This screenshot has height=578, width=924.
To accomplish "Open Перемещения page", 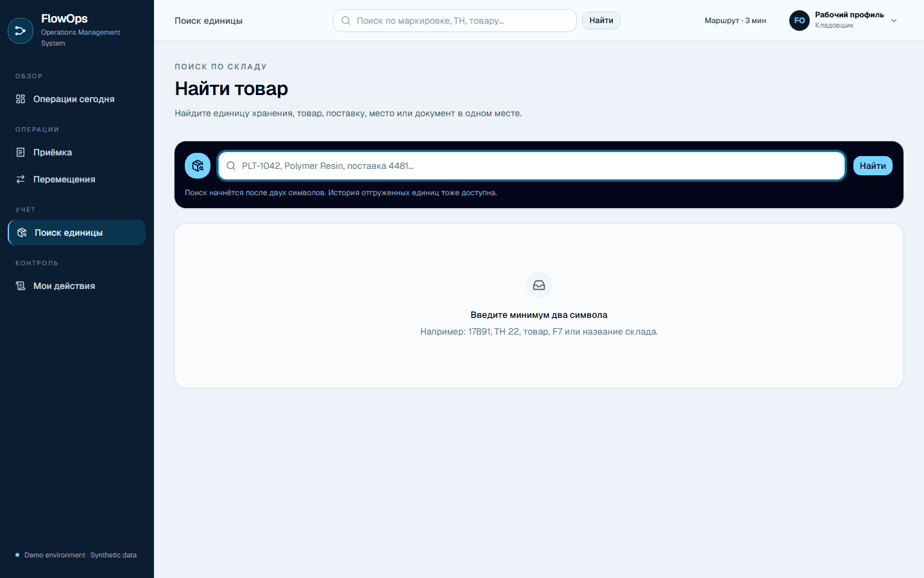I will (x=77, y=179).
